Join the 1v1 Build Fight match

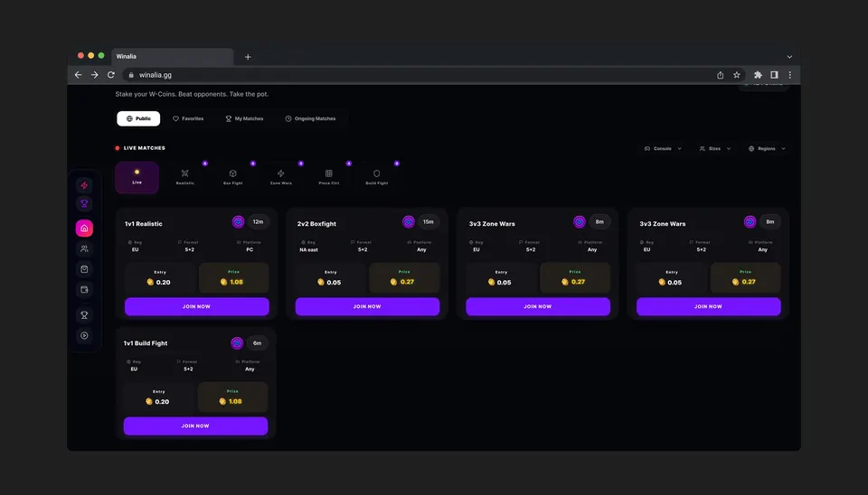[195, 425]
